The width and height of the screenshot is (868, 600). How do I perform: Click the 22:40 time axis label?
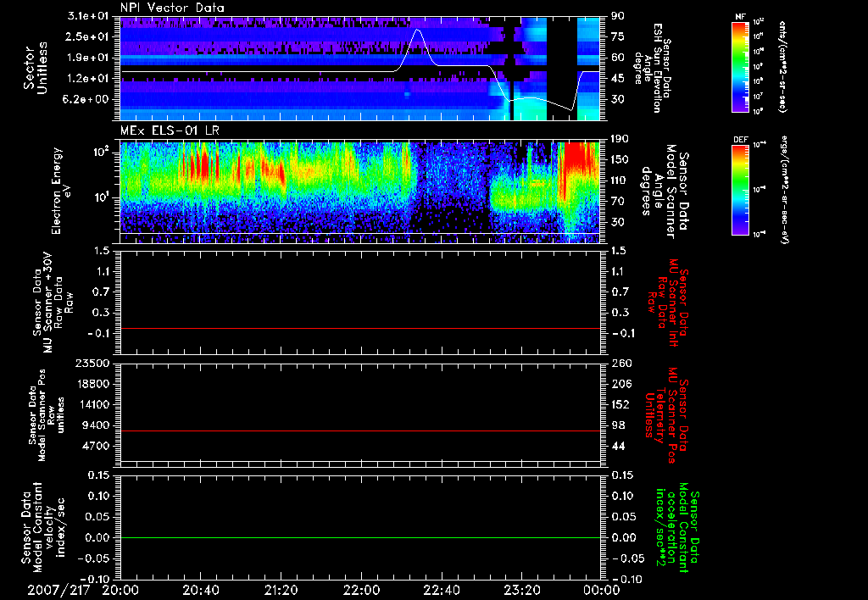[x=441, y=590]
